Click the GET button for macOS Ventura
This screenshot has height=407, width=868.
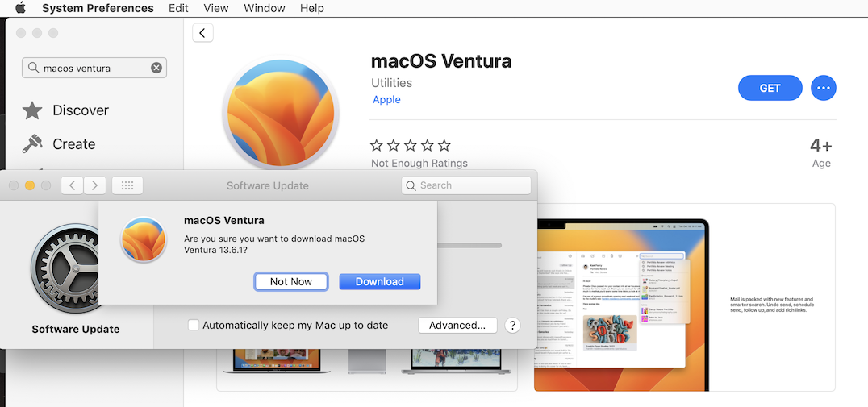click(x=770, y=88)
